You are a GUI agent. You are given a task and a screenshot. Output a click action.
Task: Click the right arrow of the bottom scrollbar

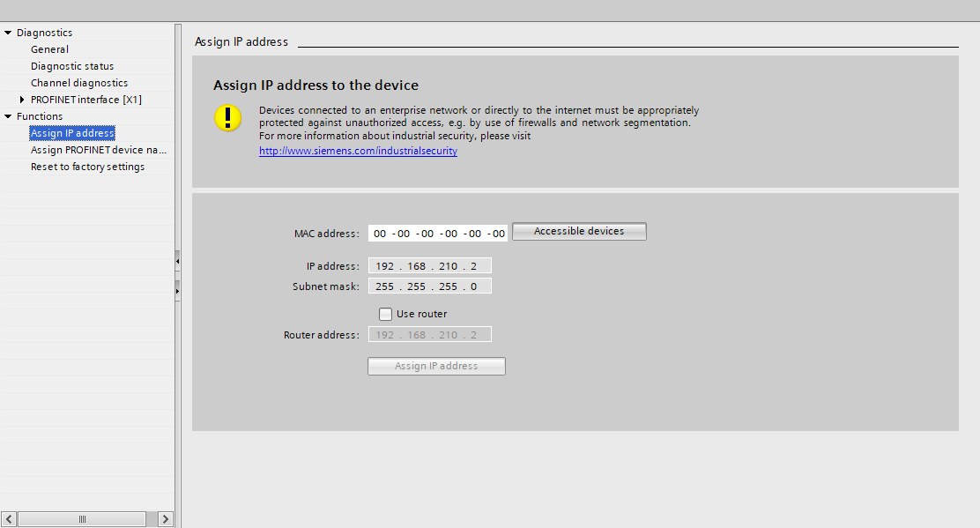165,518
